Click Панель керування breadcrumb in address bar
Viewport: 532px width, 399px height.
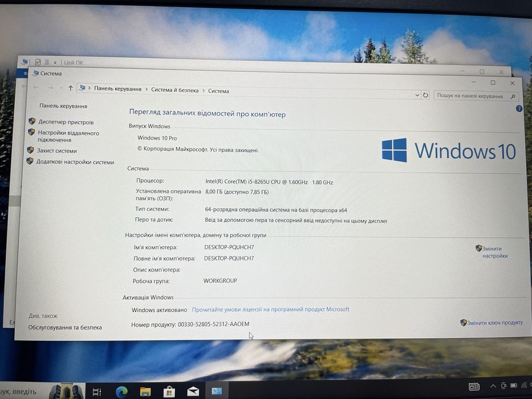click(117, 89)
